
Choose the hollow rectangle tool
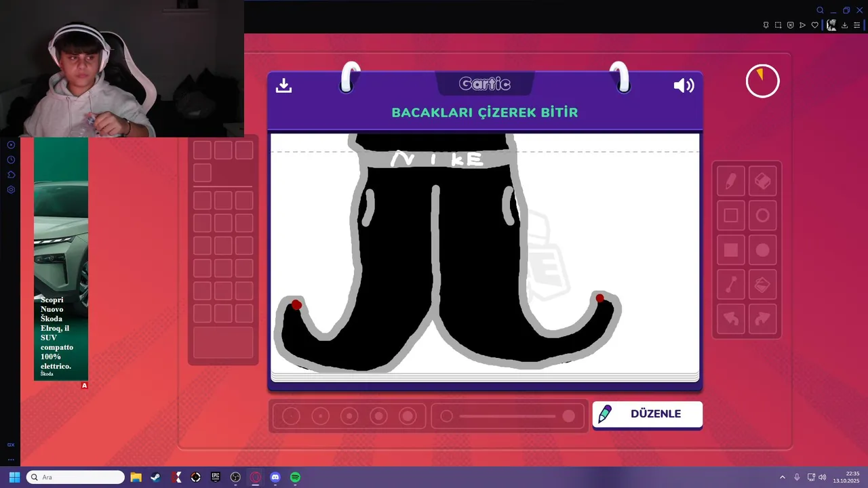tap(730, 216)
